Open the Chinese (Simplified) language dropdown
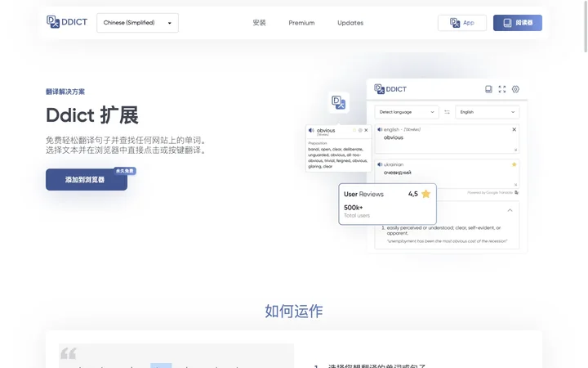The width and height of the screenshot is (588, 368). (x=138, y=23)
